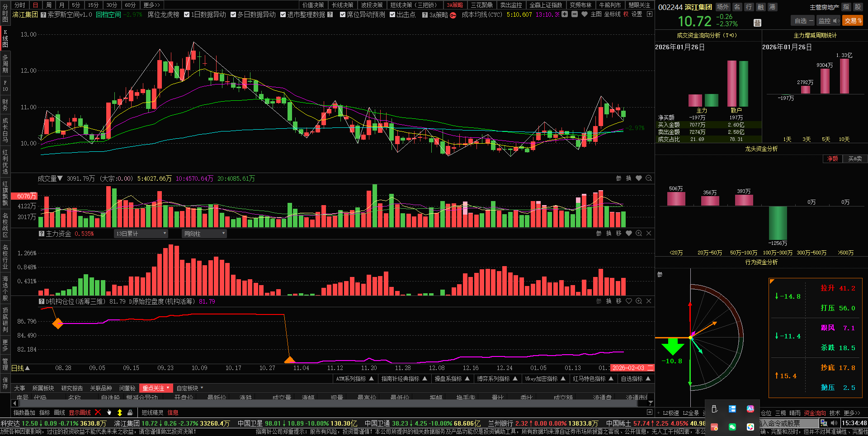Toggle the 多日数据异动 checkbox
868x436 pixels.
pos(233,15)
